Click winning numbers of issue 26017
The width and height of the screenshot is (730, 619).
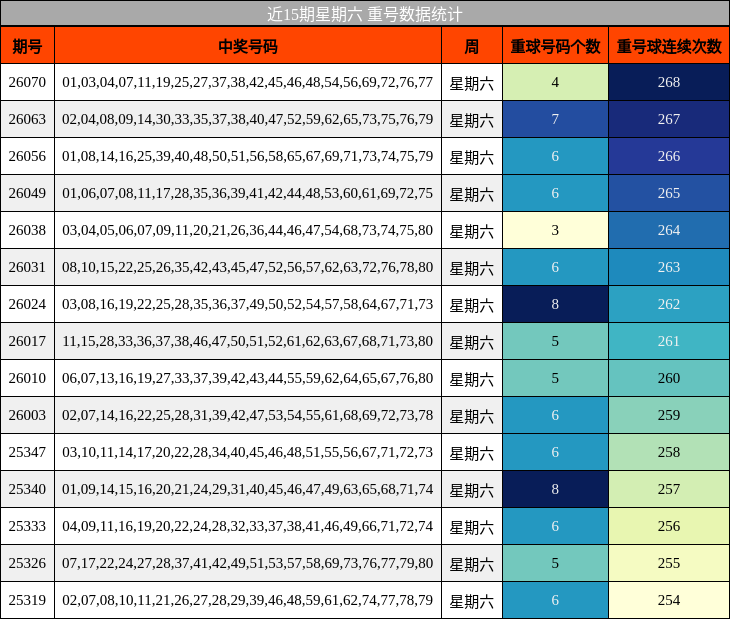[248, 341]
